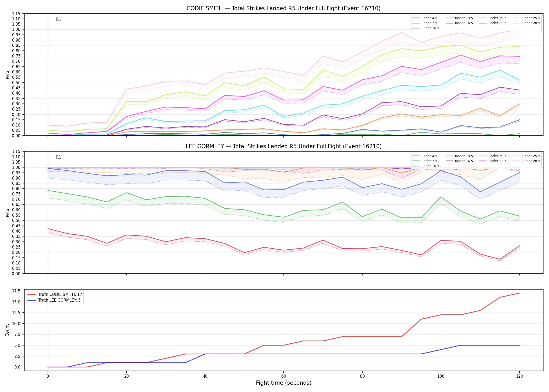Click 'under 22.5' in the Codie Smith legend
This screenshot has width=549, height=392.
[497, 23]
